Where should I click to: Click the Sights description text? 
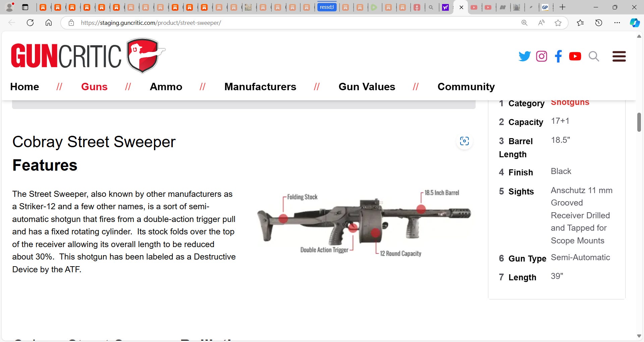pos(582,216)
